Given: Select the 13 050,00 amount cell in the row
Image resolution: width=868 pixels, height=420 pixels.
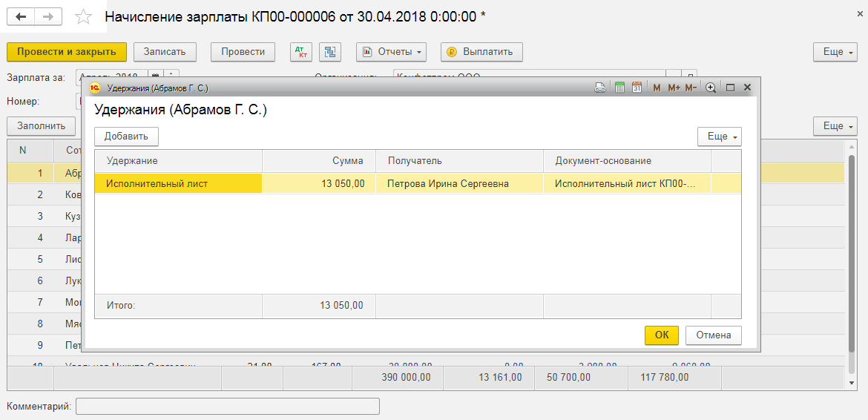Looking at the screenshot, I should tap(319, 184).
